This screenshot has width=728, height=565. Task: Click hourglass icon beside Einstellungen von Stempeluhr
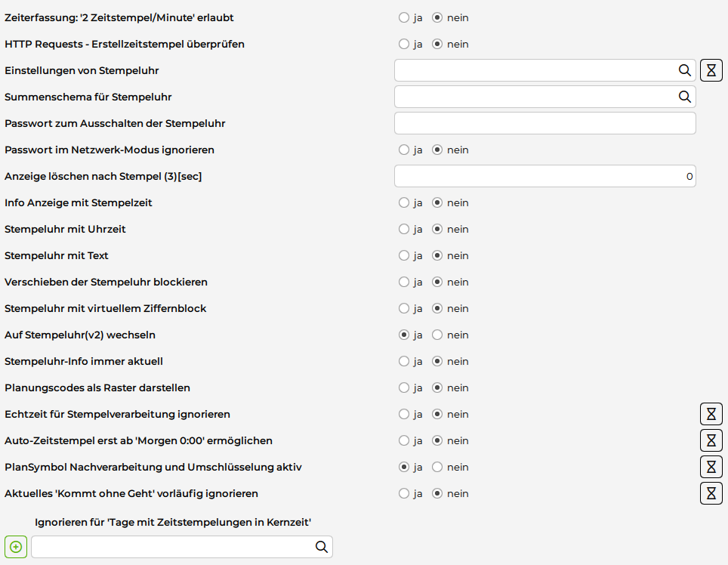point(711,70)
